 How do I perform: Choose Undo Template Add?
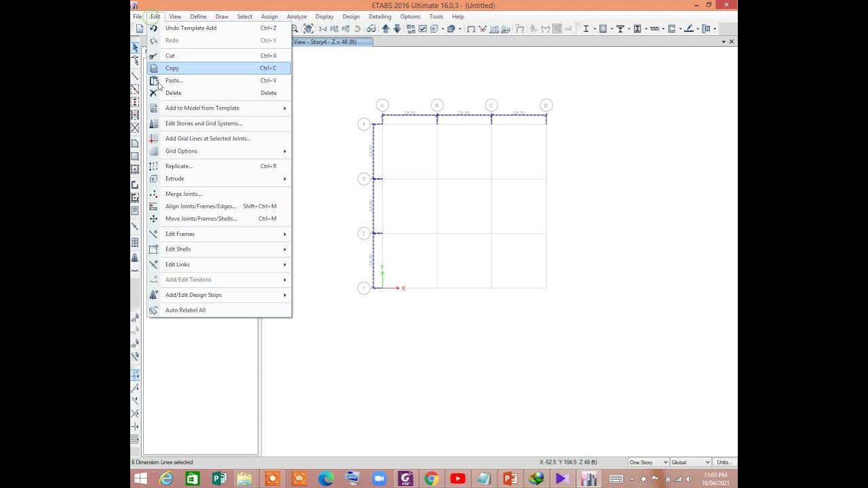click(x=219, y=28)
